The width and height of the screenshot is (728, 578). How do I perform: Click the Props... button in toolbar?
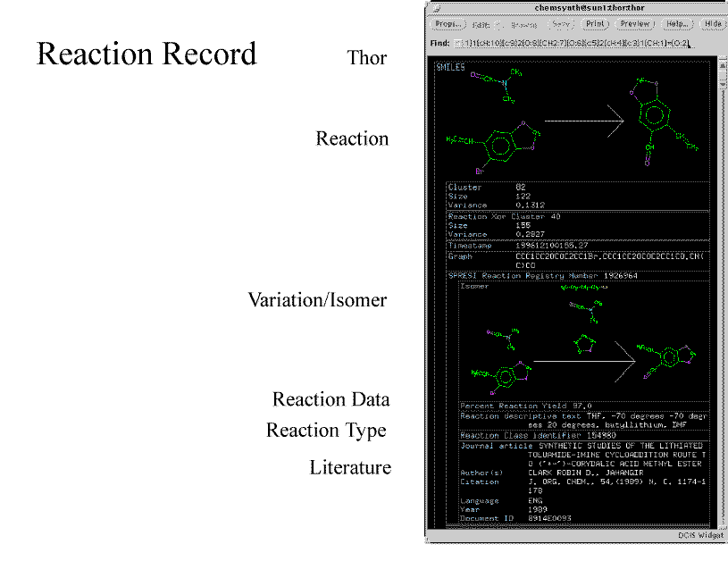tap(446, 24)
